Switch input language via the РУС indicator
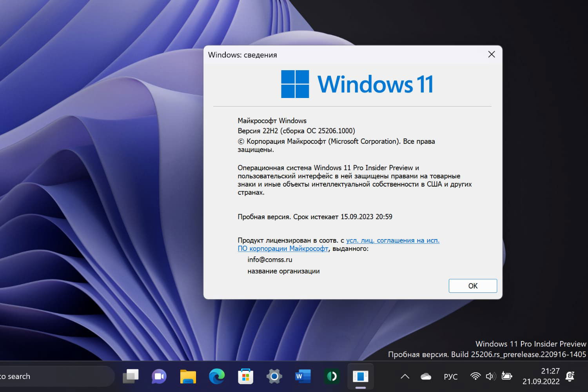 pos(451,376)
